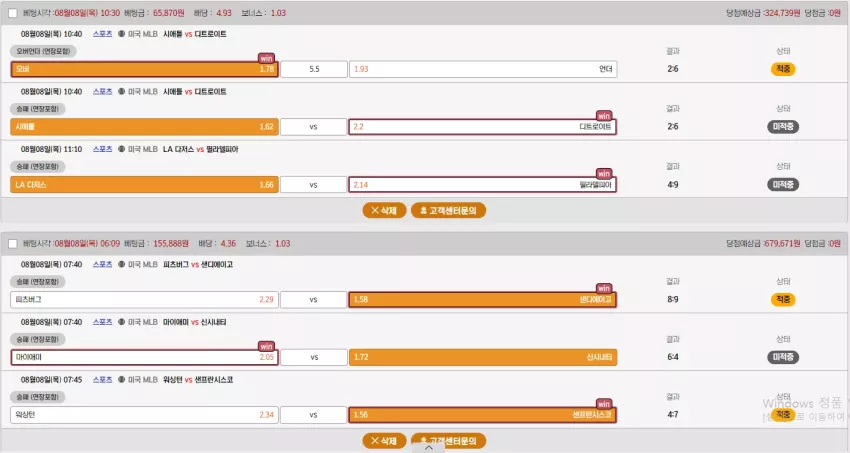The height and width of the screenshot is (453, 850).
Task: Click the 4:9 result score
Action: [x=673, y=185]
